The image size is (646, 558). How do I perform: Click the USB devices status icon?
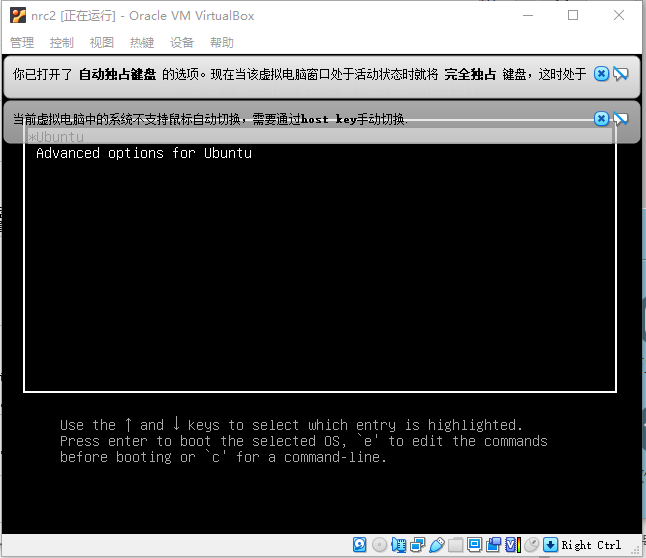[x=437, y=545]
